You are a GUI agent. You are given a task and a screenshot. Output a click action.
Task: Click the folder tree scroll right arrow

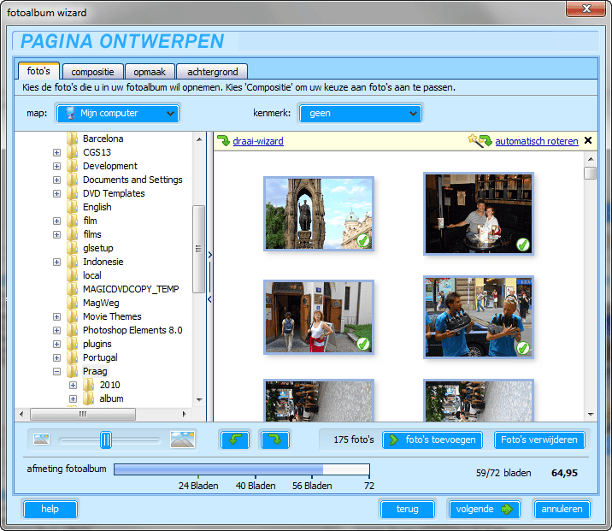tap(184, 414)
